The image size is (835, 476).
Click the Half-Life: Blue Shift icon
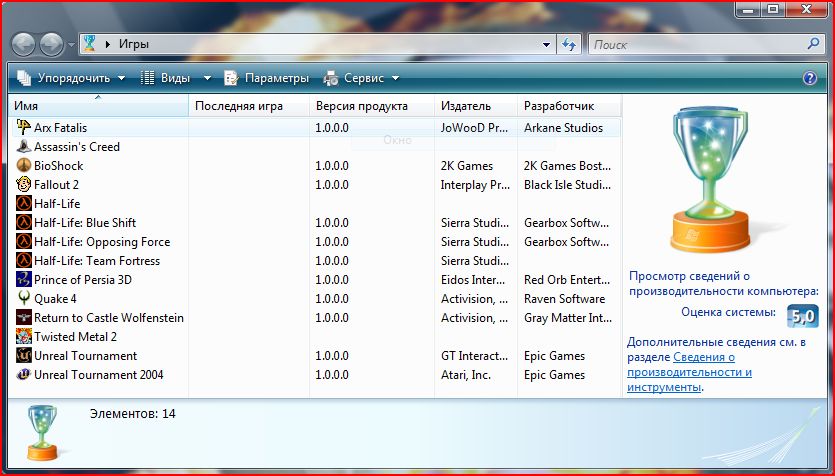23,223
